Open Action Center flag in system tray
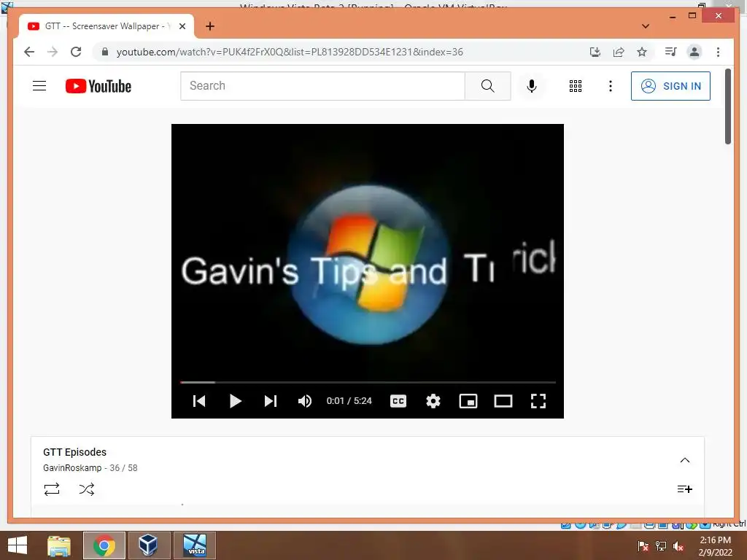Image resolution: width=747 pixels, height=560 pixels. 643,545
